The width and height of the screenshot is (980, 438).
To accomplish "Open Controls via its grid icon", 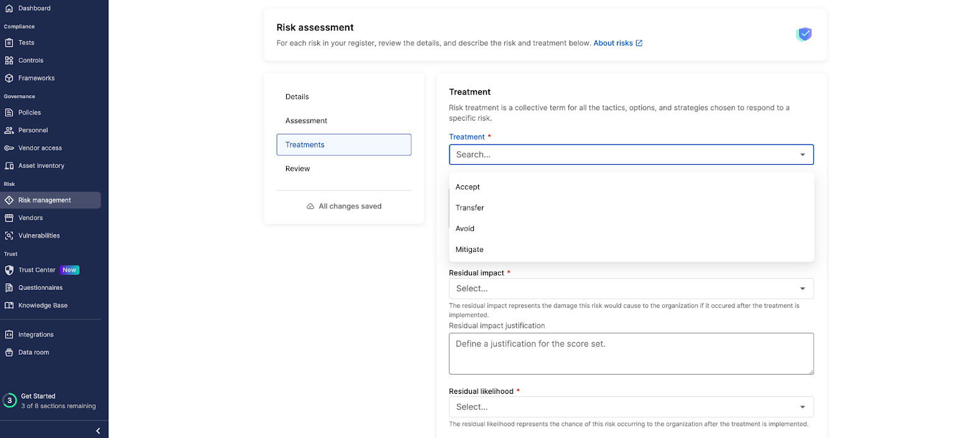I will [x=9, y=60].
